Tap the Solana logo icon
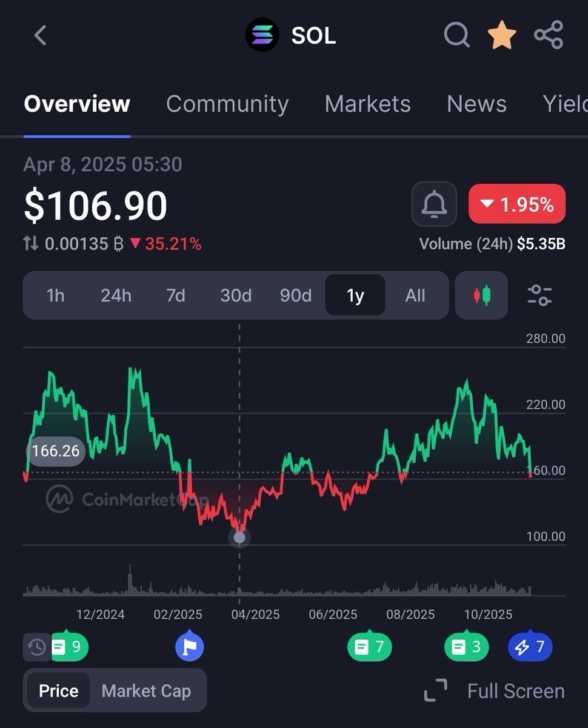This screenshot has height=728, width=588. (262, 35)
